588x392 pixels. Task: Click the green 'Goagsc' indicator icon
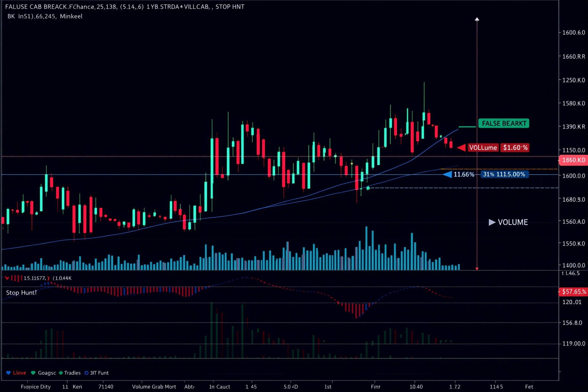33,373
